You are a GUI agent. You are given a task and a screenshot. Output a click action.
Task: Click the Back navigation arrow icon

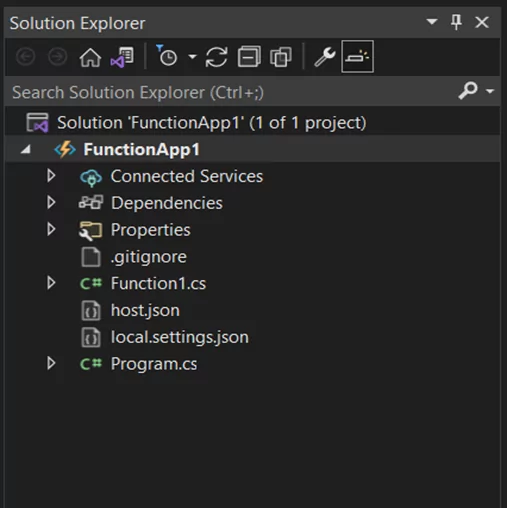pyautogui.click(x=26, y=57)
